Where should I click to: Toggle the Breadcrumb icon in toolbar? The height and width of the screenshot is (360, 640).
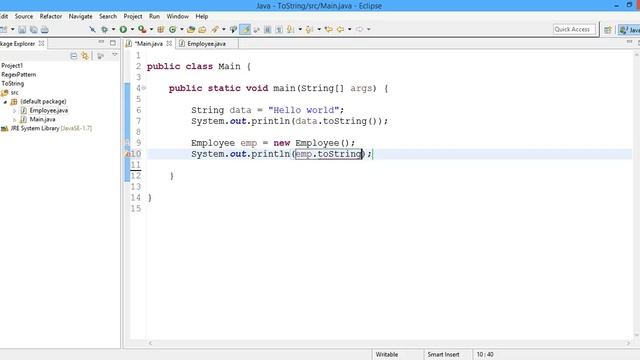[233, 29]
